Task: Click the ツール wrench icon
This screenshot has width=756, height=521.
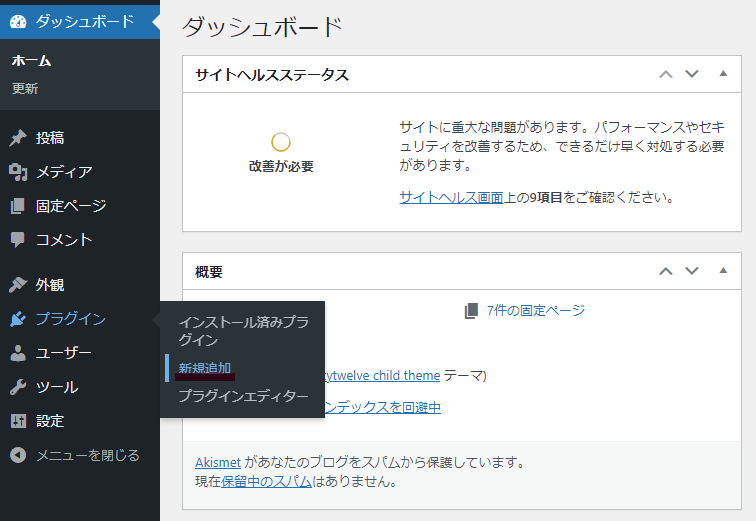Action: point(18,387)
